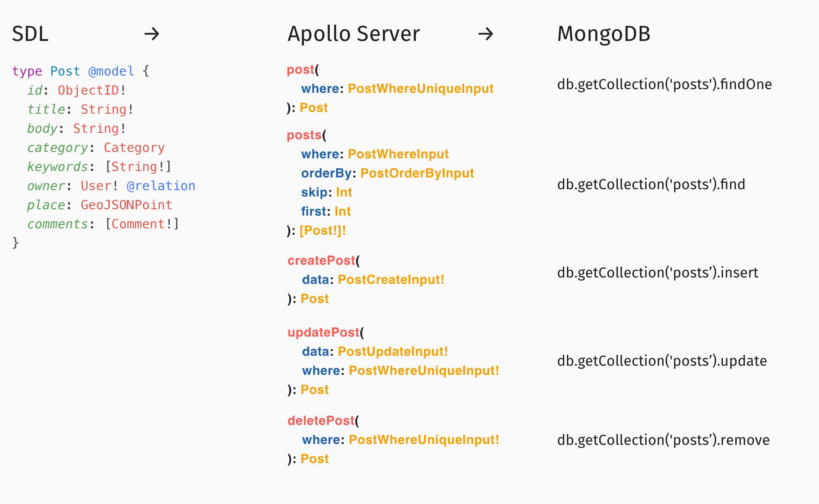Click the 'createPost(' mutation name

324,261
